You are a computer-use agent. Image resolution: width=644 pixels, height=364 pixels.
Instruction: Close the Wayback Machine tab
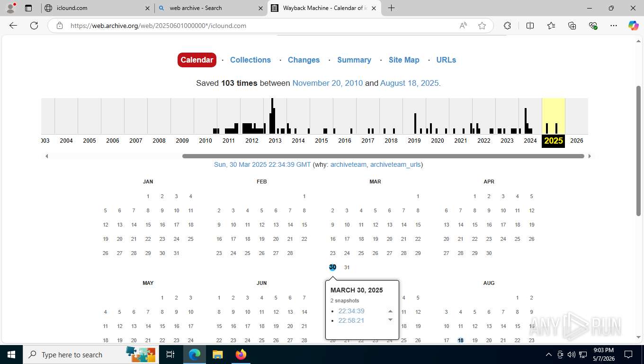pos(374,8)
